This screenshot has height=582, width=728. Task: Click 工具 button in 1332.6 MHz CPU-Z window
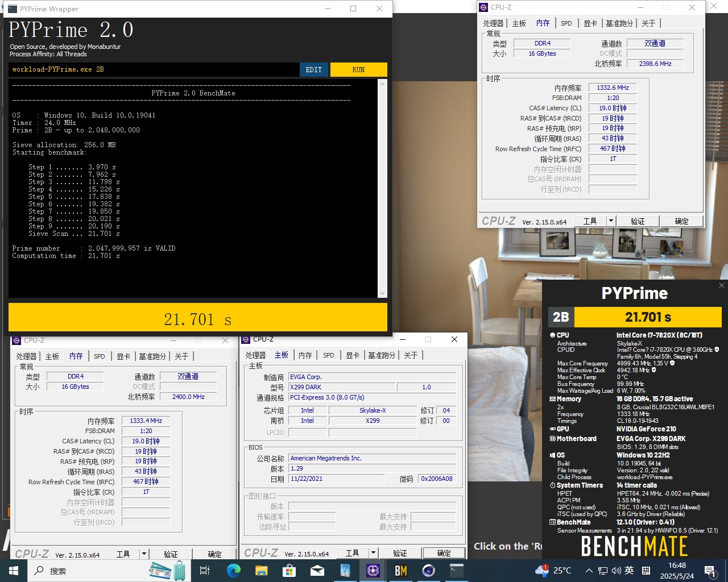(x=590, y=221)
